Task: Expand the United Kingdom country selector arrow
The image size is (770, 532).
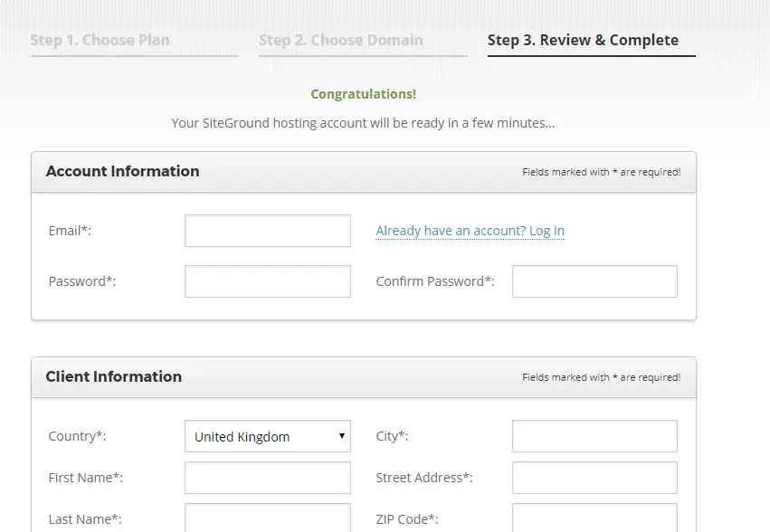Action: 342,436
